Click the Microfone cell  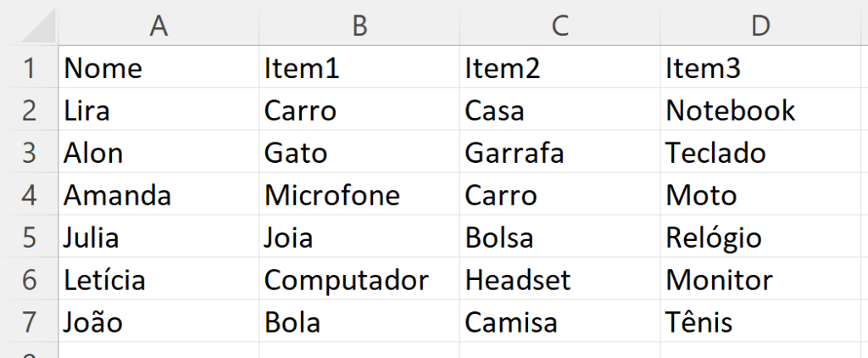[x=359, y=194]
